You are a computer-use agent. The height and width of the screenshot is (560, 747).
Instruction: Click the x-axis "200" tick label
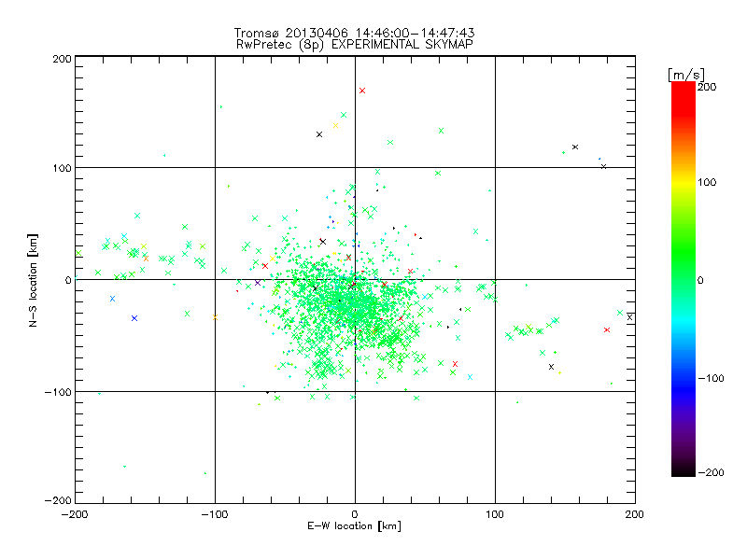tap(635, 514)
